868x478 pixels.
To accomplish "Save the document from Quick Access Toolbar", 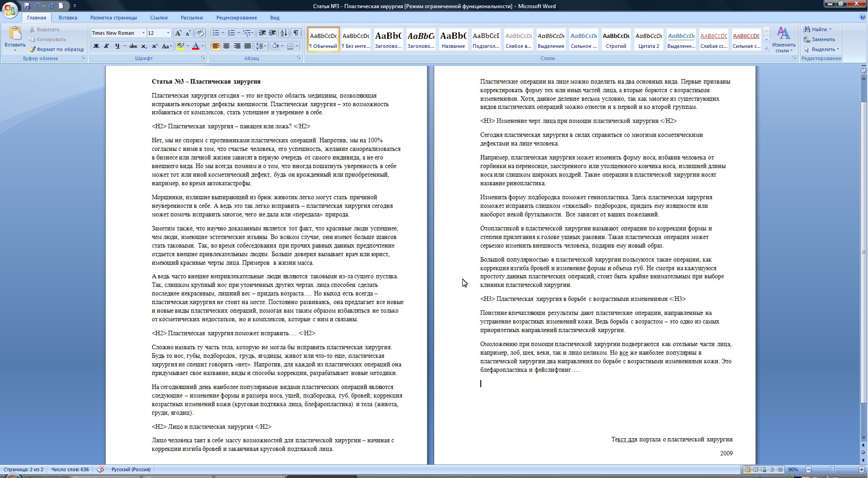I will coord(27,6).
